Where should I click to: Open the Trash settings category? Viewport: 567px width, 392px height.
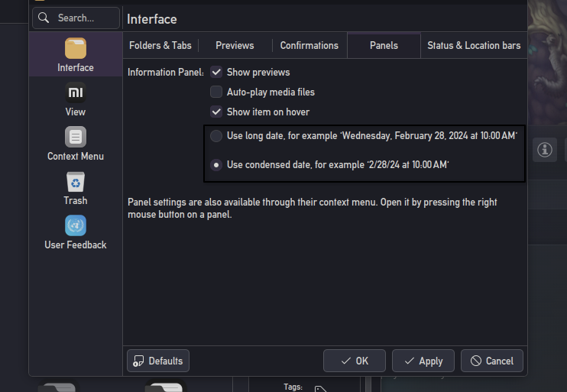click(x=76, y=188)
